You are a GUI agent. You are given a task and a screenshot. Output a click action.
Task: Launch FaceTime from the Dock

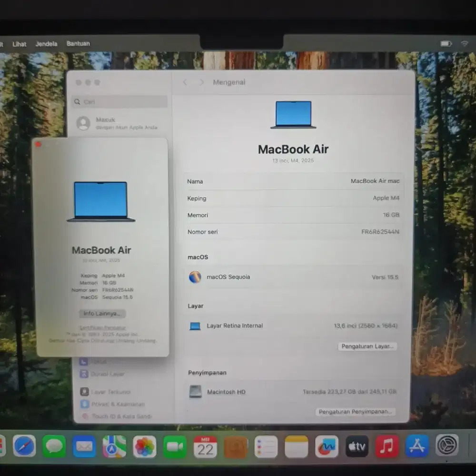tap(175, 446)
